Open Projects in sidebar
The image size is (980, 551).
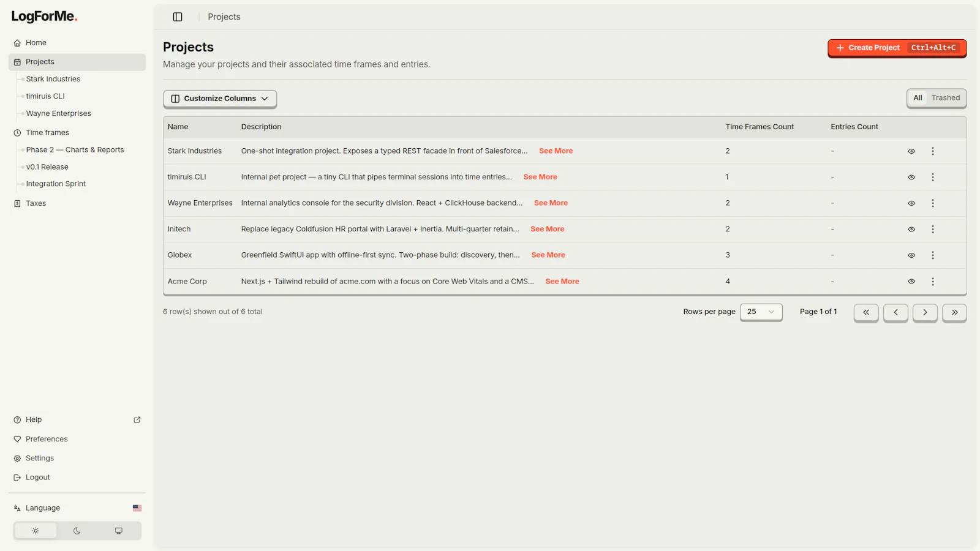(77, 62)
